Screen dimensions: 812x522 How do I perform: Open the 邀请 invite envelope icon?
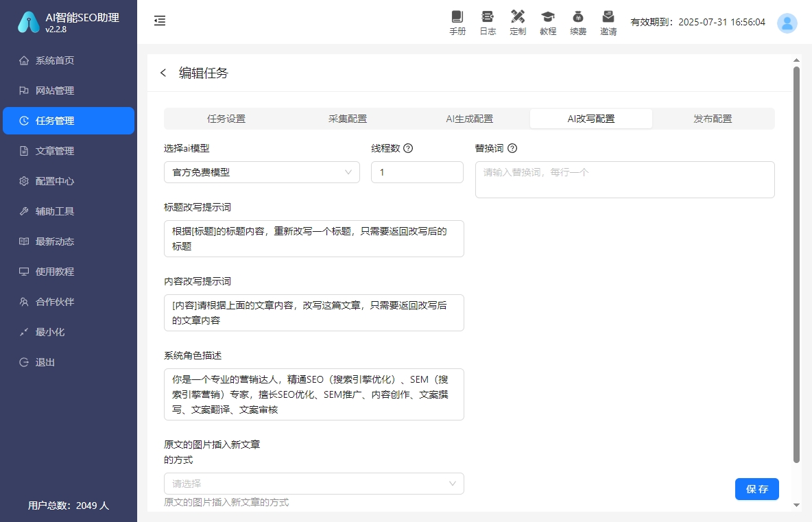pos(608,23)
